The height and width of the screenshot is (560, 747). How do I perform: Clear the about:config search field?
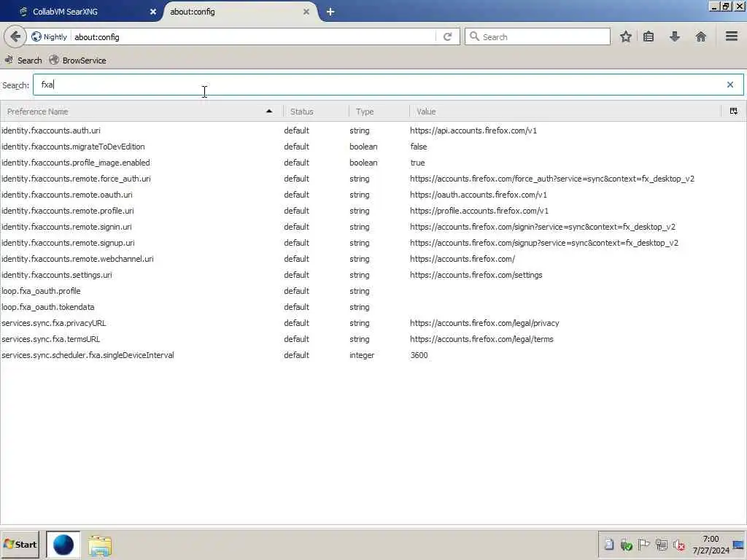(x=729, y=85)
